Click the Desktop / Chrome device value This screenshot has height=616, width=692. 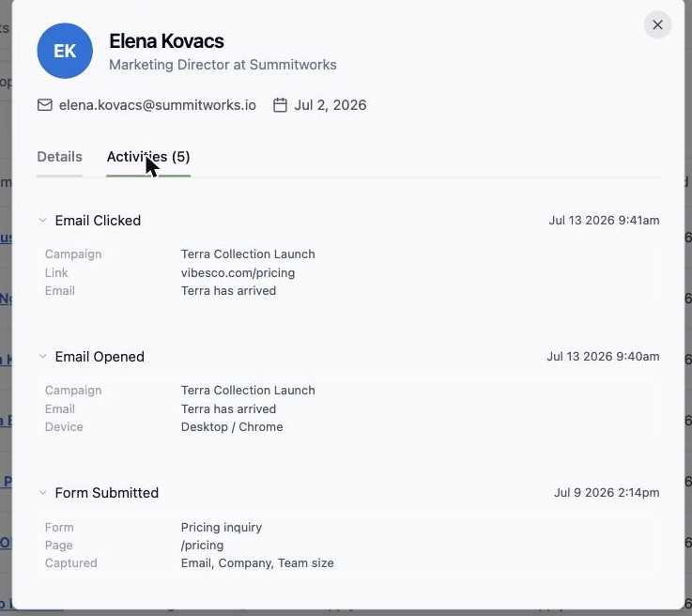[232, 427]
